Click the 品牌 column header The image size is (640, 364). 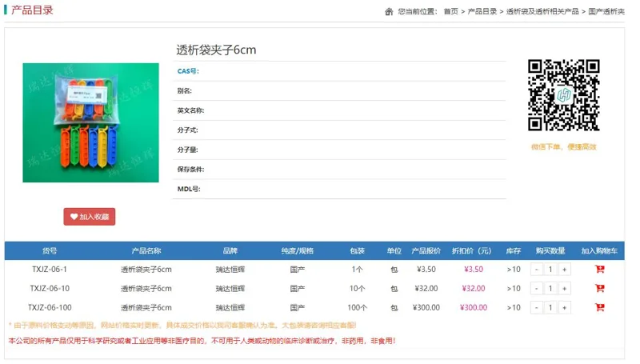(x=230, y=251)
